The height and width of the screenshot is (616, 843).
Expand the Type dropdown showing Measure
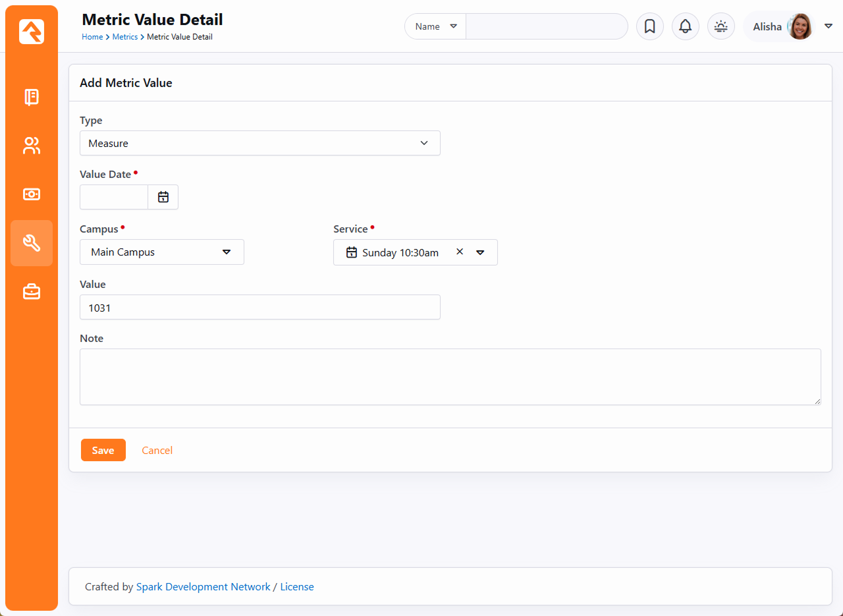coord(259,143)
